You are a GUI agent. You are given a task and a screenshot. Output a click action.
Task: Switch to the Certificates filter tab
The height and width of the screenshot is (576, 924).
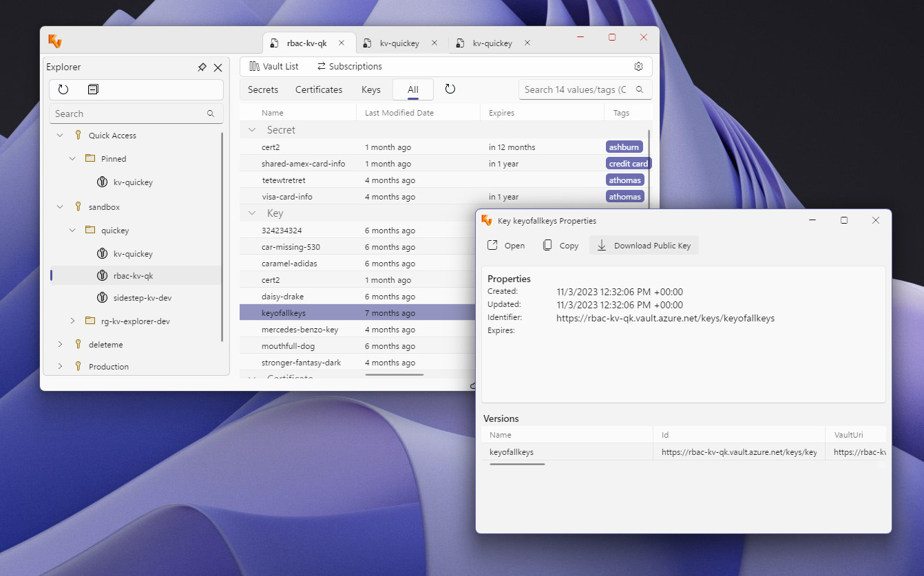(x=319, y=89)
